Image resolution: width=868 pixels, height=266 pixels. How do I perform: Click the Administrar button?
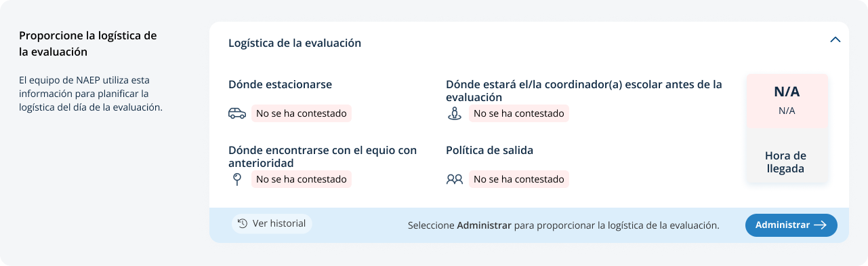791,225
